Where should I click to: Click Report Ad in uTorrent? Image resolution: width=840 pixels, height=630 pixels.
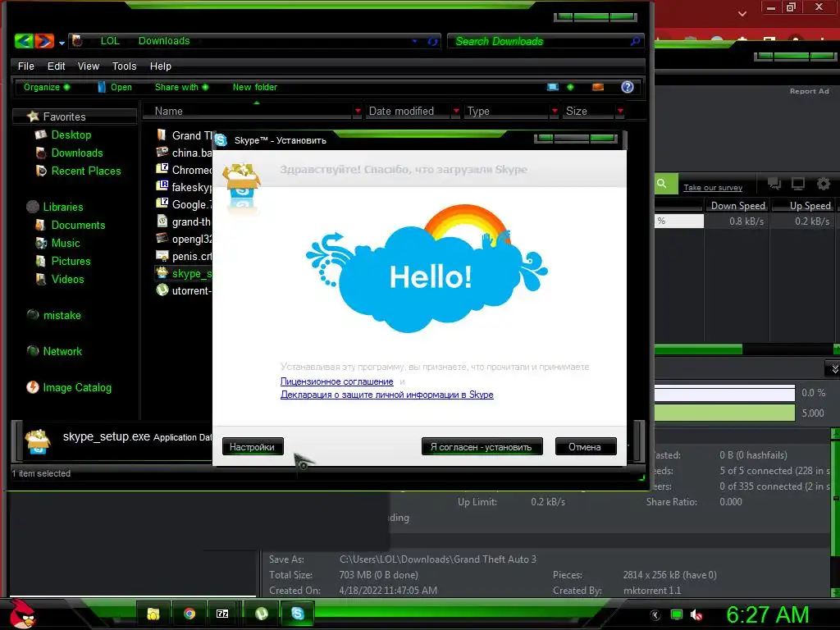(x=809, y=91)
